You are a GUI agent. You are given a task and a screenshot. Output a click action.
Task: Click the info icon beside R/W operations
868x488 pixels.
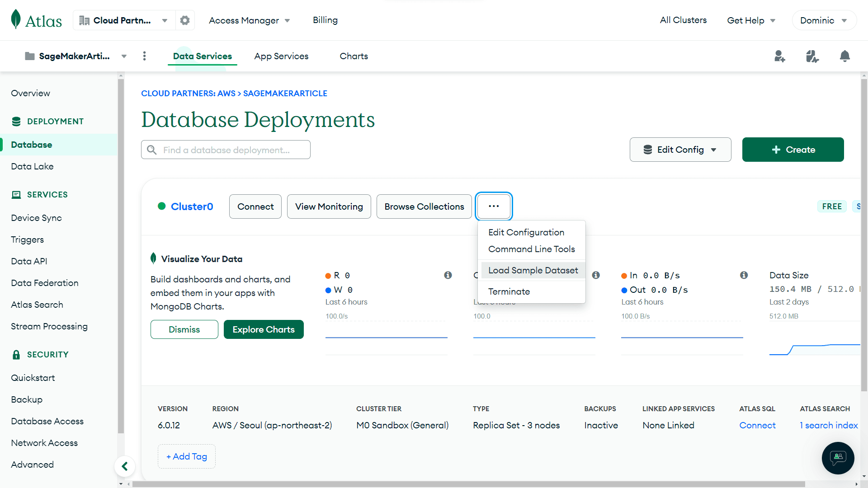point(448,275)
